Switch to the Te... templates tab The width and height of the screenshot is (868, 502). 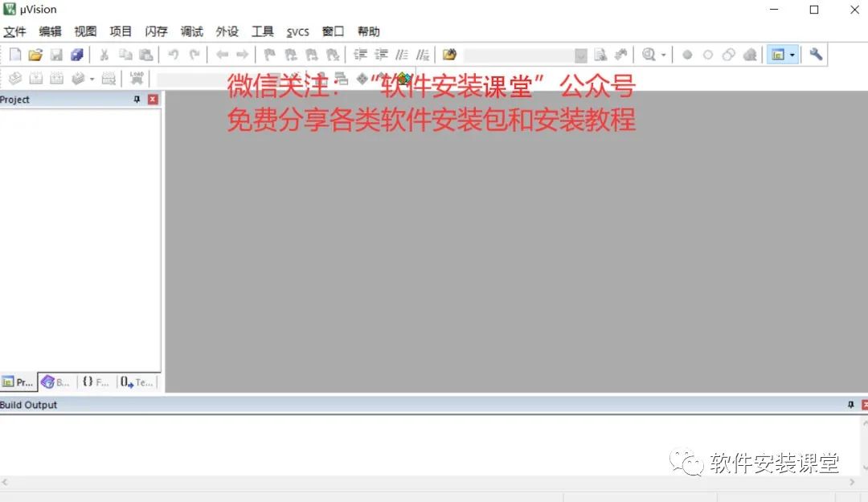click(x=137, y=382)
